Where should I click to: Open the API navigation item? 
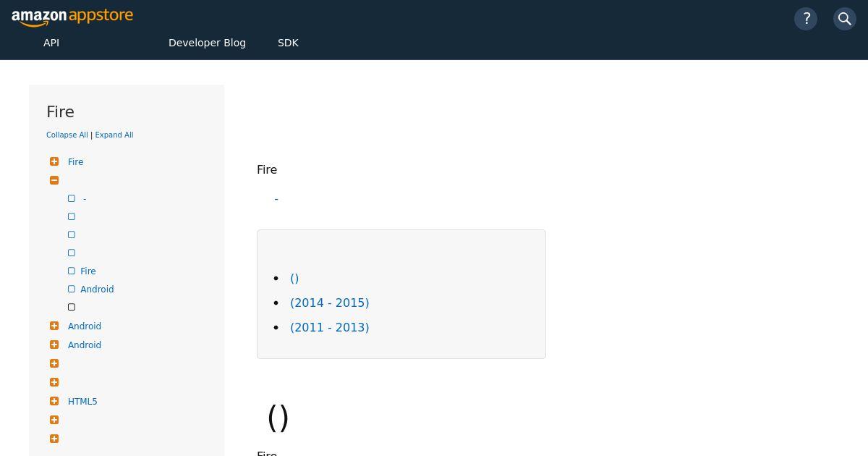[x=51, y=43]
